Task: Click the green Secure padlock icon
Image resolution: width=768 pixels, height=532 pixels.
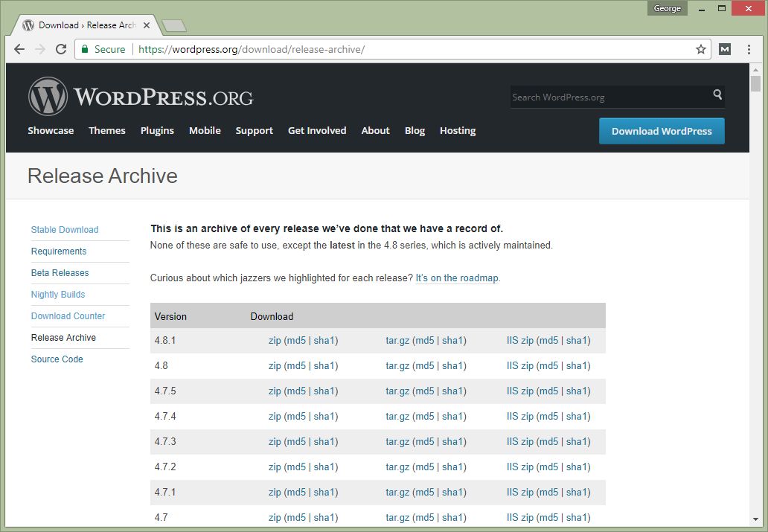Action: point(85,49)
